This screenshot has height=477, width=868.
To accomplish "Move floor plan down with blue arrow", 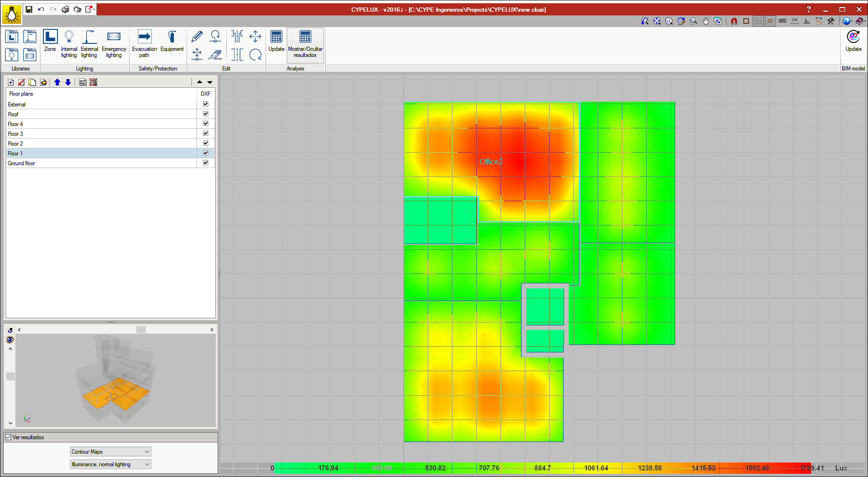I will (x=68, y=82).
